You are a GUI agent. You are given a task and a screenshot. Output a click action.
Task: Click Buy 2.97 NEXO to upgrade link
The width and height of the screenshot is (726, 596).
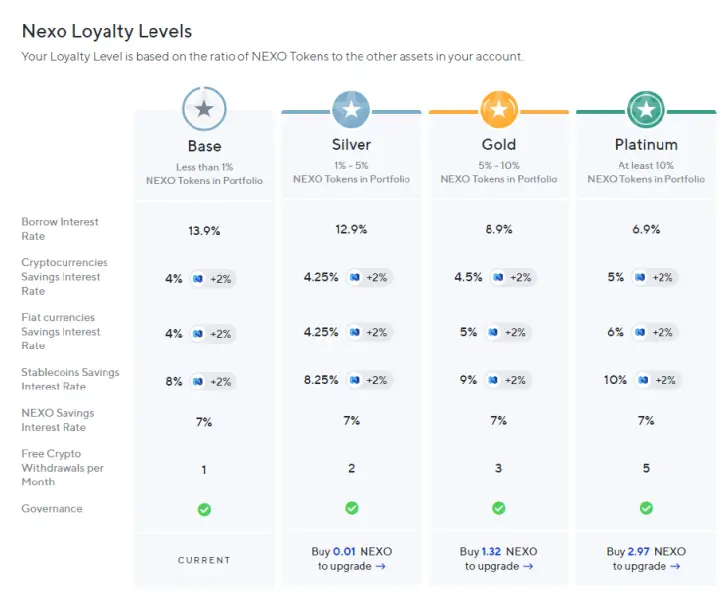(x=646, y=559)
